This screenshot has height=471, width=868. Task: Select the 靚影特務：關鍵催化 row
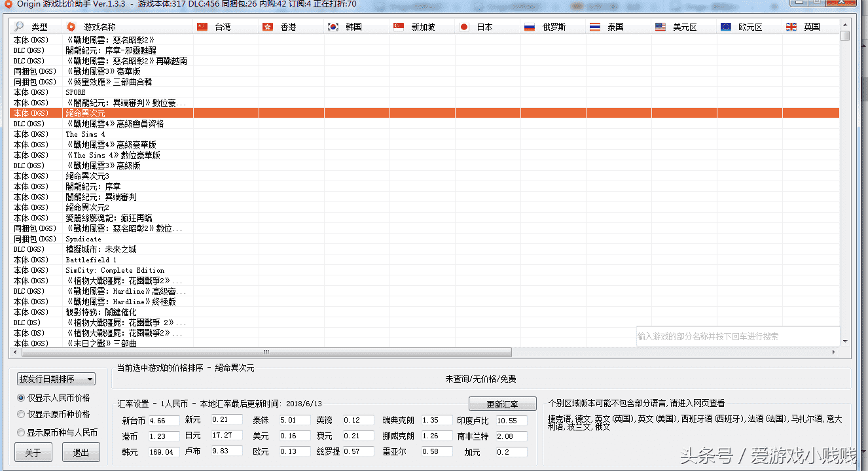(x=425, y=312)
